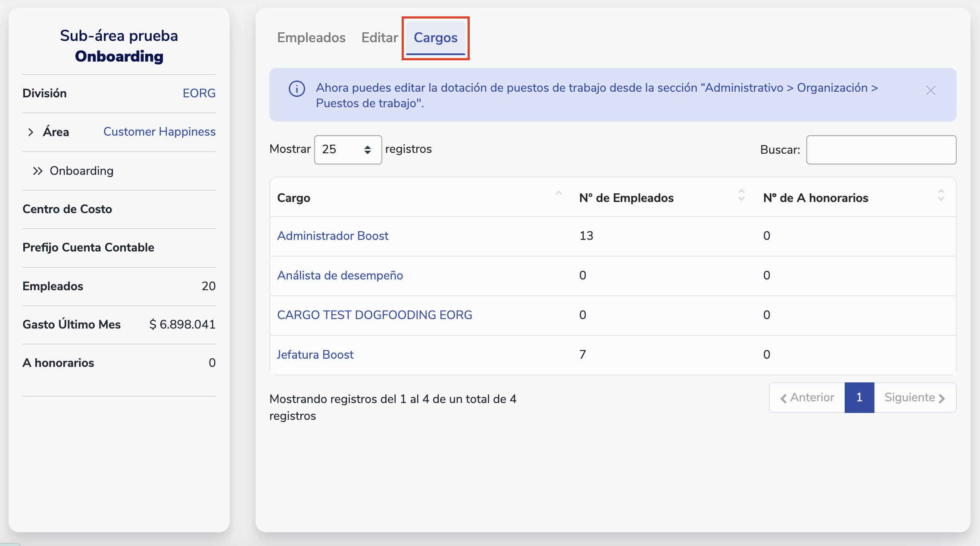
Task: Open the Customer Happiness area link
Action: coord(159,132)
